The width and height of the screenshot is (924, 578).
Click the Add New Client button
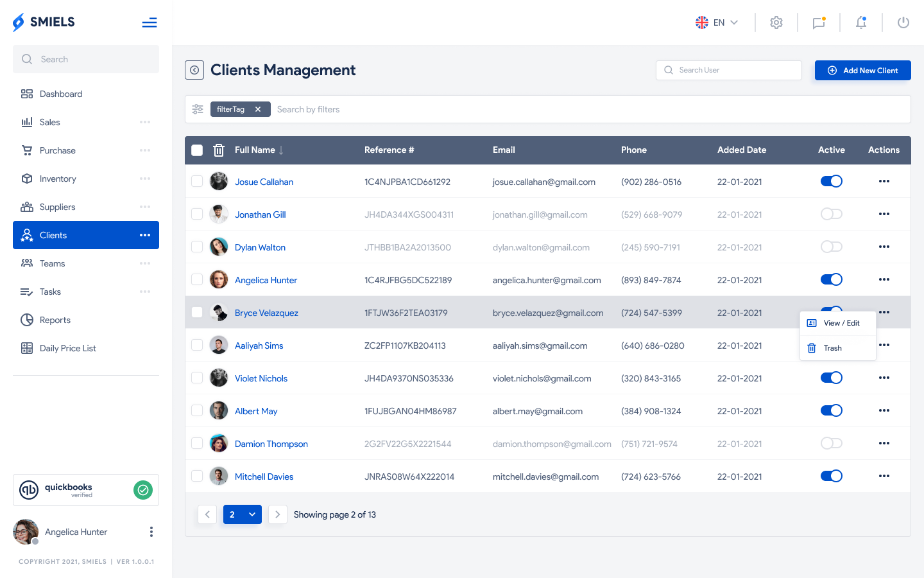click(x=862, y=71)
